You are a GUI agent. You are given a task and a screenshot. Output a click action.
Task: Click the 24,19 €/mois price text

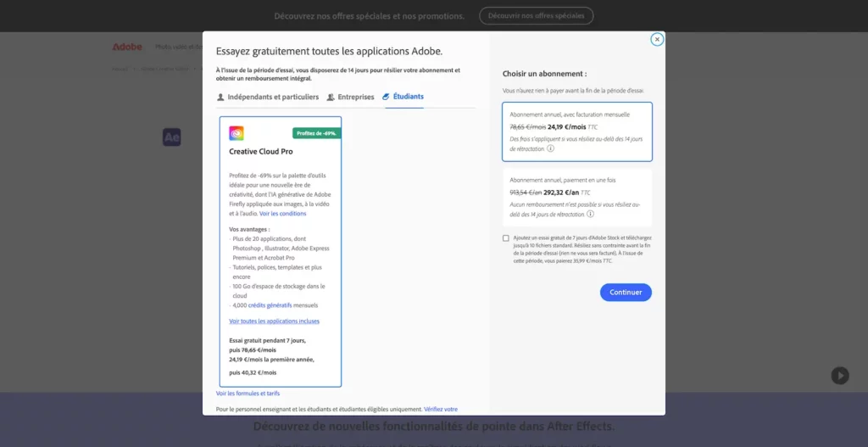567,127
